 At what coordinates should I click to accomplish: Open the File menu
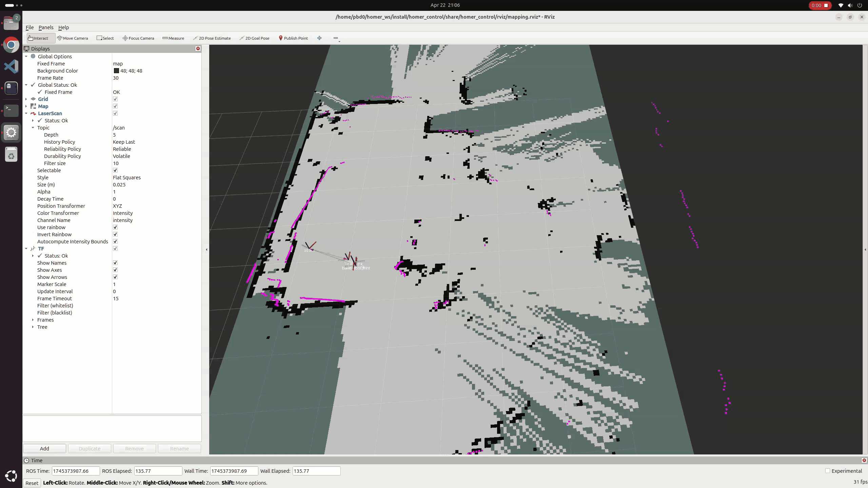(29, 27)
